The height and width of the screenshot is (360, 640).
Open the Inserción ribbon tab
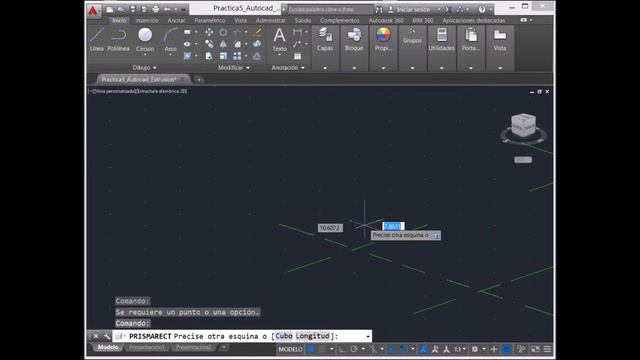pos(147,20)
